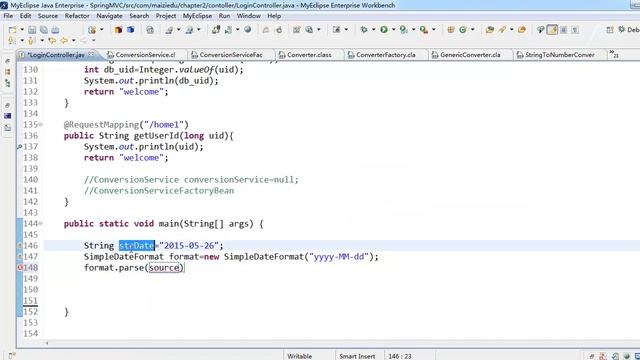Click the Previous Annotation icon in second toolbar row
640x360 pixels.
(x=31, y=40)
